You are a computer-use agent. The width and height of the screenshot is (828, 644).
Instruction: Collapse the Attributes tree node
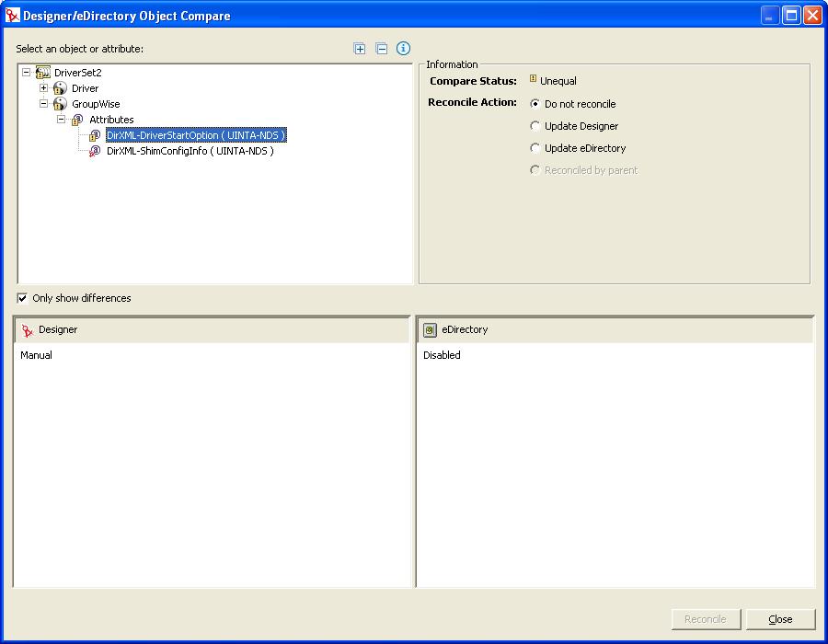(x=62, y=120)
